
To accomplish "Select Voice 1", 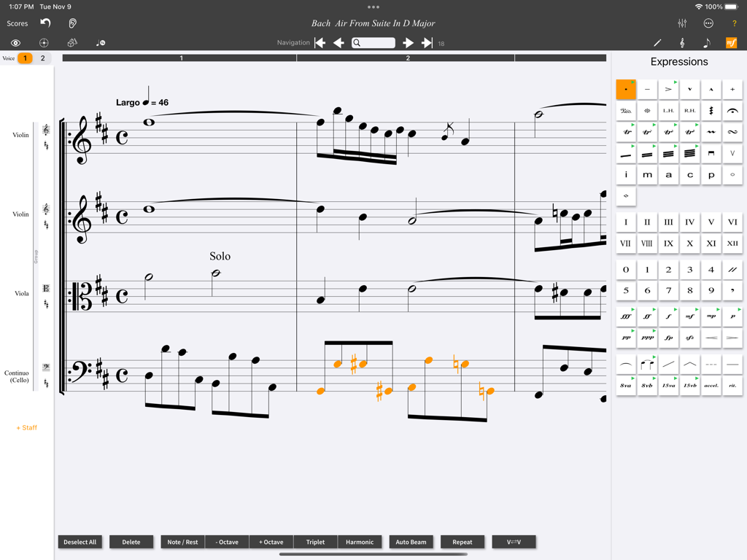I will 24,57.
